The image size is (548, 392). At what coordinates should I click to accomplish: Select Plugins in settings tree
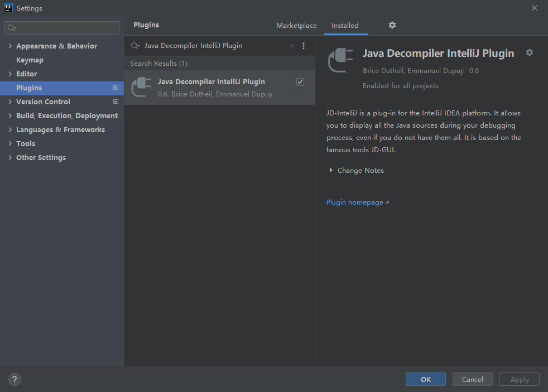(x=62, y=88)
